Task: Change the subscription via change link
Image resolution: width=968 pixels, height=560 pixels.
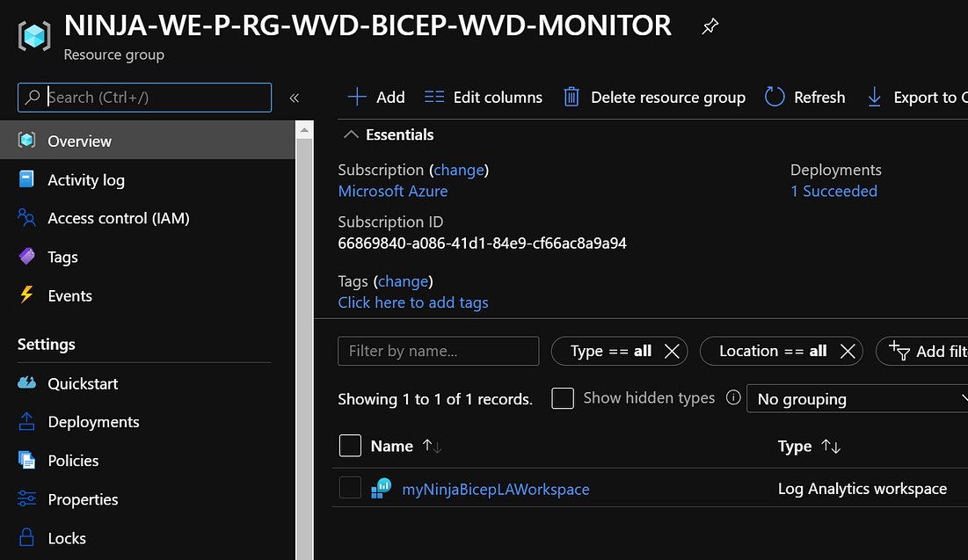Action: pyautogui.click(x=459, y=170)
